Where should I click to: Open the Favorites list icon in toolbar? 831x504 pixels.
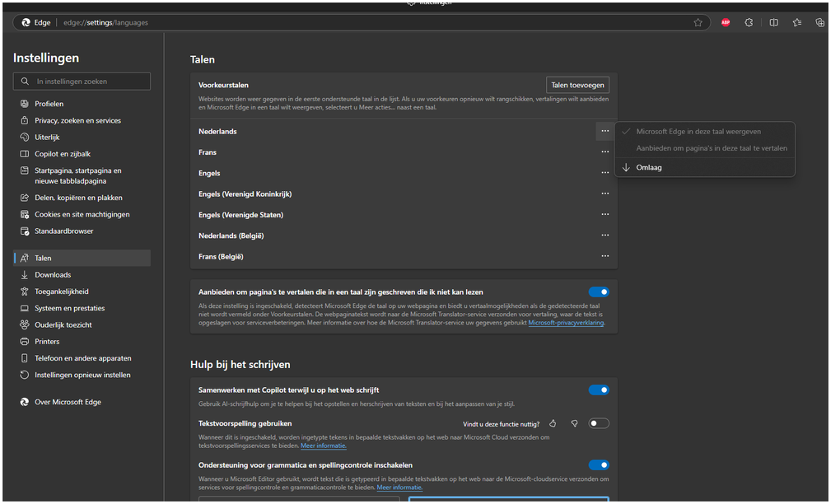[x=797, y=22]
